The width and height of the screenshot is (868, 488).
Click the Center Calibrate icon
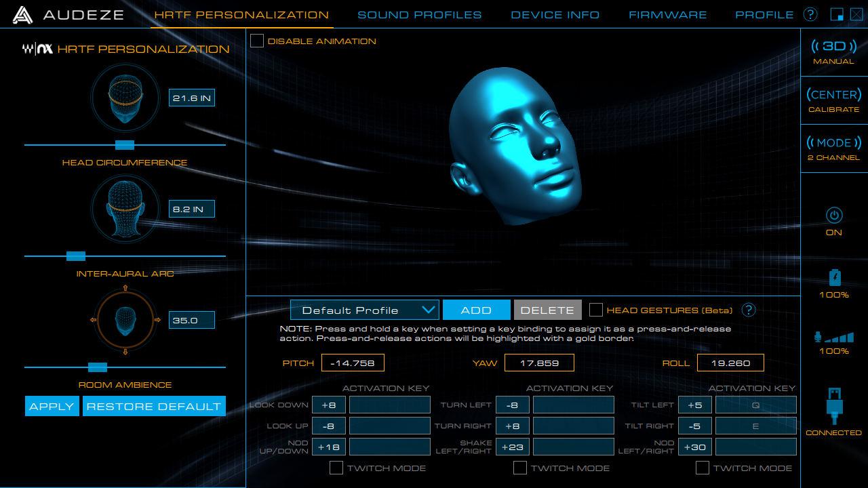(834, 94)
